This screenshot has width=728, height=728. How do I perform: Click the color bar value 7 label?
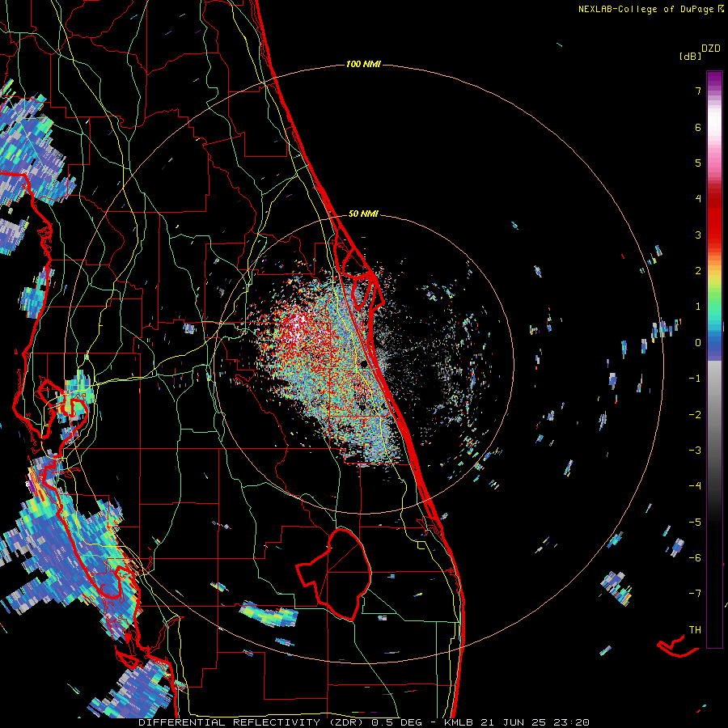(698, 91)
